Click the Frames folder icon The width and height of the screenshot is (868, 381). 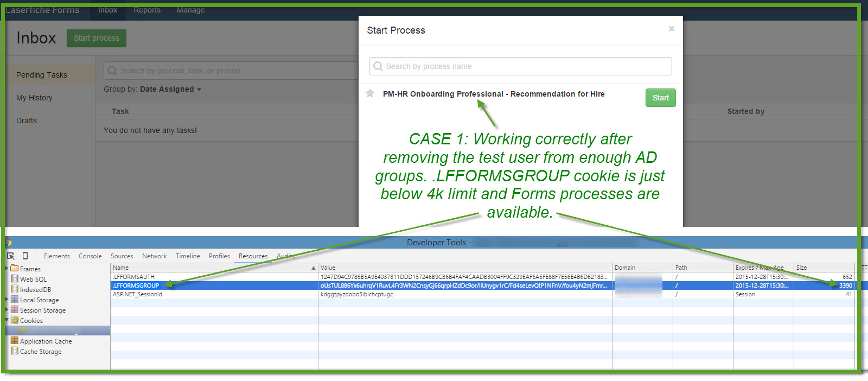pyautogui.click(x=15, y=268)
